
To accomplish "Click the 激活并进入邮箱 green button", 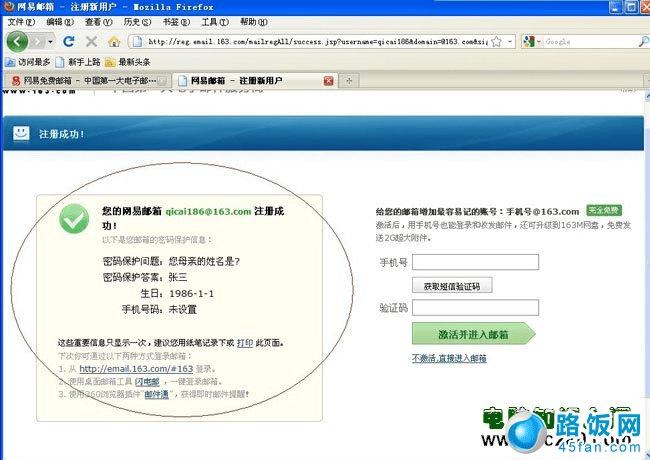I will pyautogui.click(x=473, y=334).
